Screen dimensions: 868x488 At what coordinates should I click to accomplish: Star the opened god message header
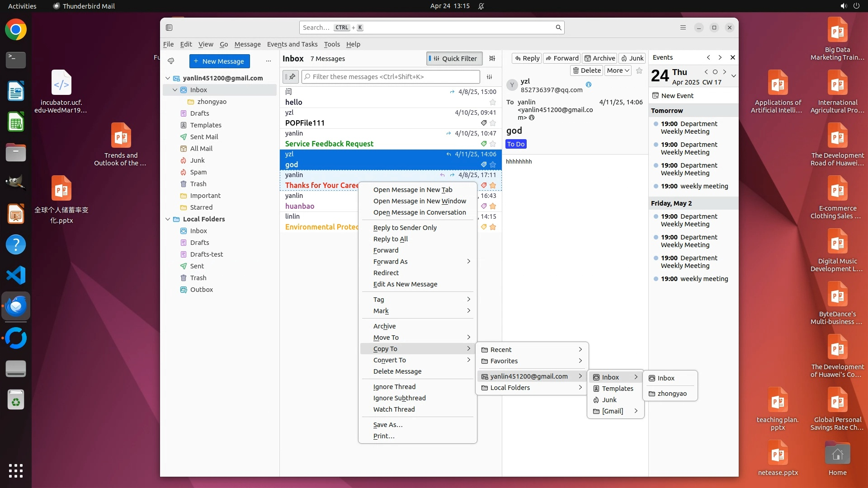(x=639, y=70)
